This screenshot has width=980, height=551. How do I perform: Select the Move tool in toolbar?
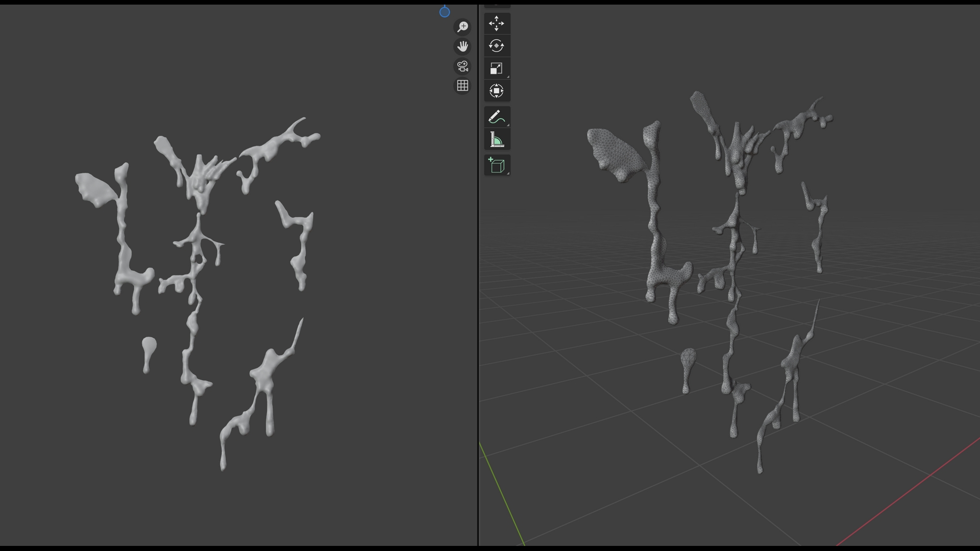(x=497, y=23)
